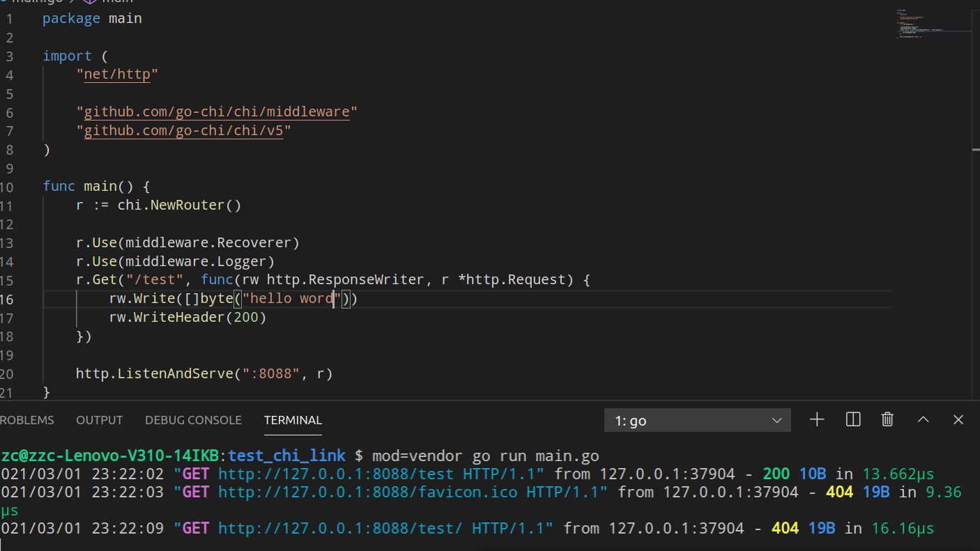The image size is (980, 551).
Task: Click '13.662µs' duration in terminal
Action: pyautogui.click(x=898, y=474)
